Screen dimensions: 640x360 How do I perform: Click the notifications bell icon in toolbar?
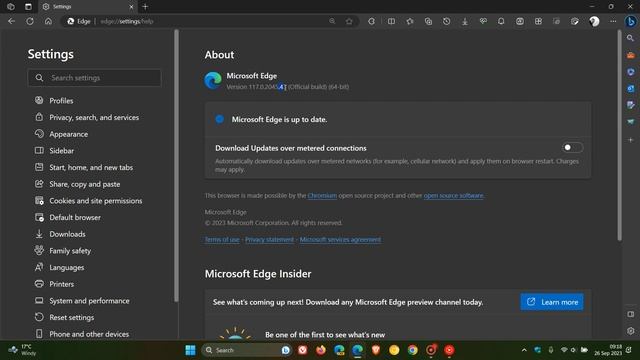coord(501,21)
